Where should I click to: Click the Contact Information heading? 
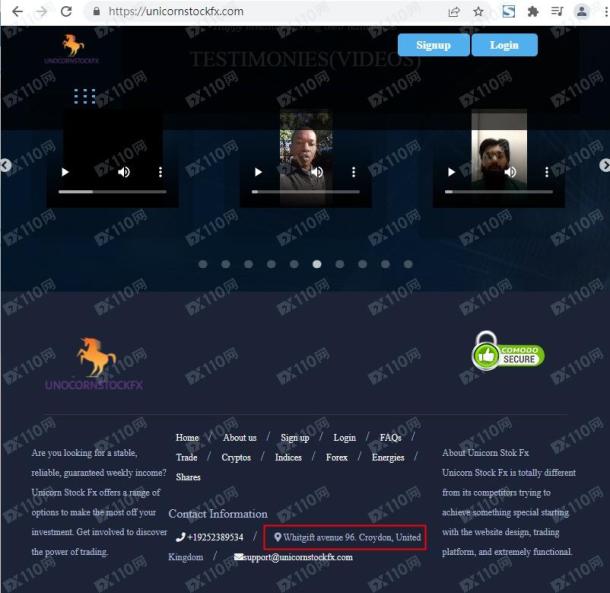click(218, 514)
